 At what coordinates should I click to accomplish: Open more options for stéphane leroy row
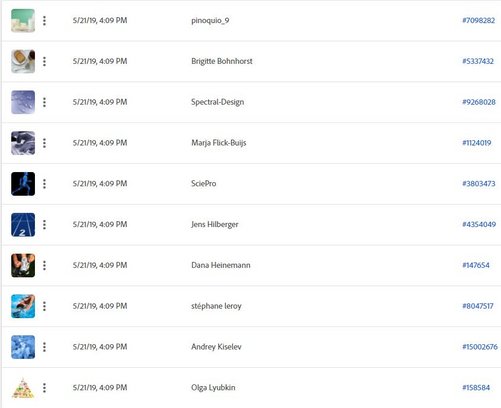44,306
